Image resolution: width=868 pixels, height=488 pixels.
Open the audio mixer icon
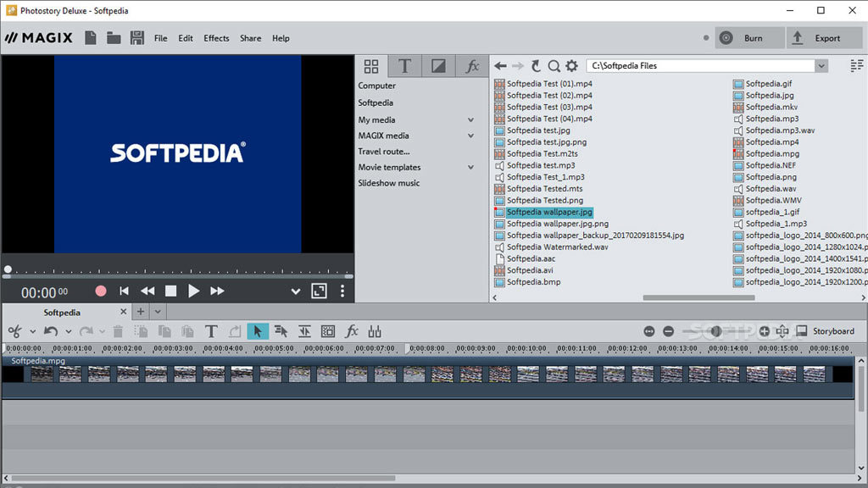tap(375, 331)
